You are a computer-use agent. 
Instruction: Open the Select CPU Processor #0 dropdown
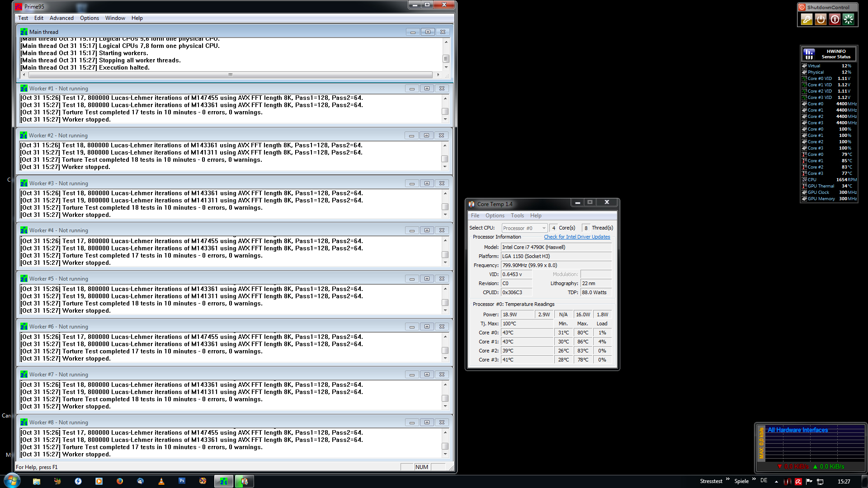[x=524, y=228]
